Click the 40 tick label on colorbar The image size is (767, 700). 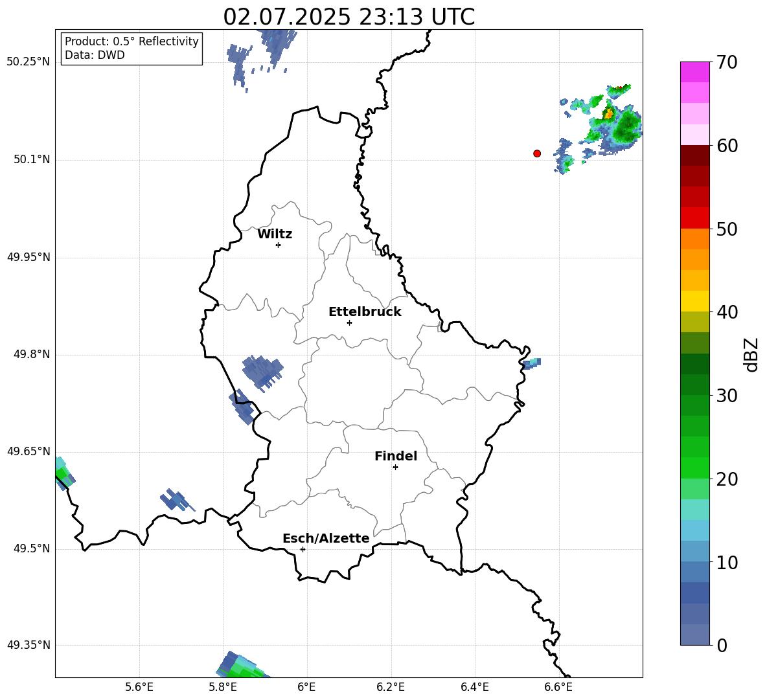tap(727, 312)
